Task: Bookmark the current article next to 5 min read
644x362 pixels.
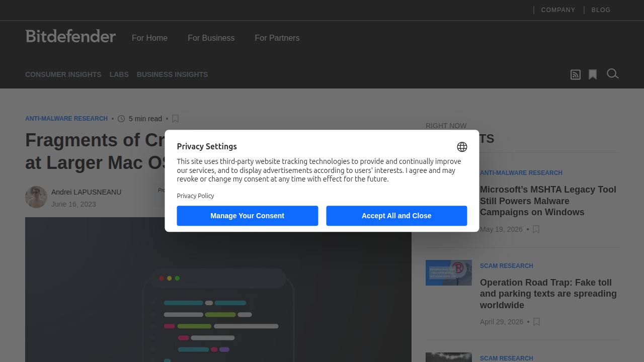Action: pyautogui.click(x=175, y=119)
